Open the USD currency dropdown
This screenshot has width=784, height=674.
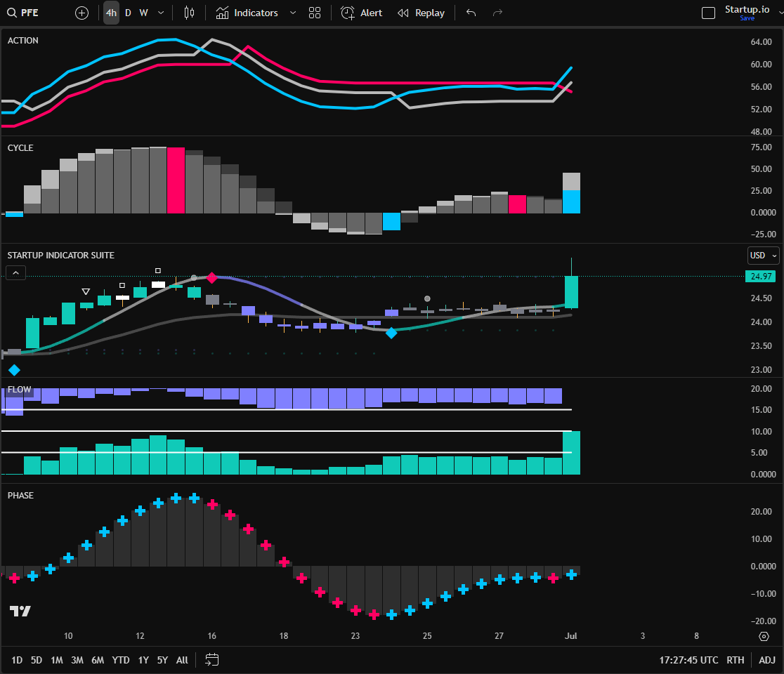pos(763,255)
